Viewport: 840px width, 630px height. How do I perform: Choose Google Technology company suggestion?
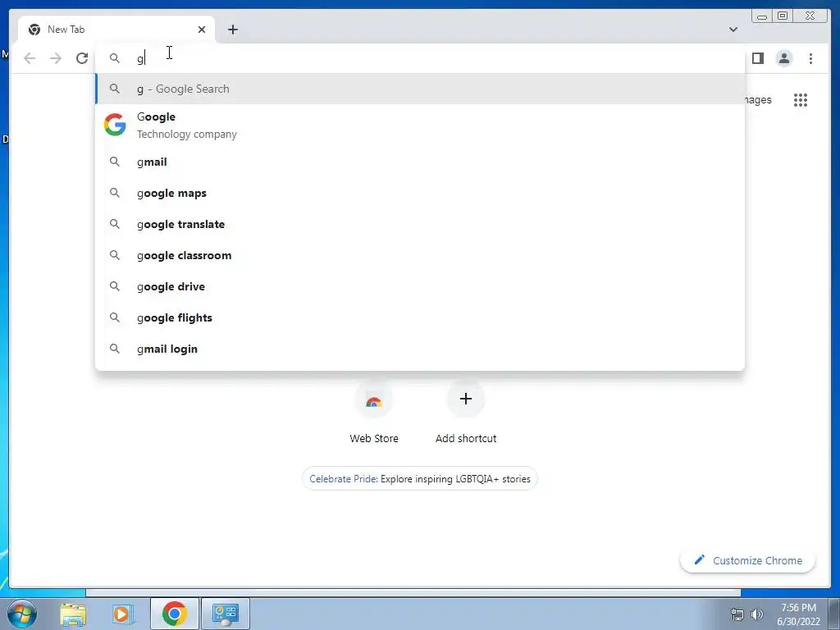click(x=419, y=125)
